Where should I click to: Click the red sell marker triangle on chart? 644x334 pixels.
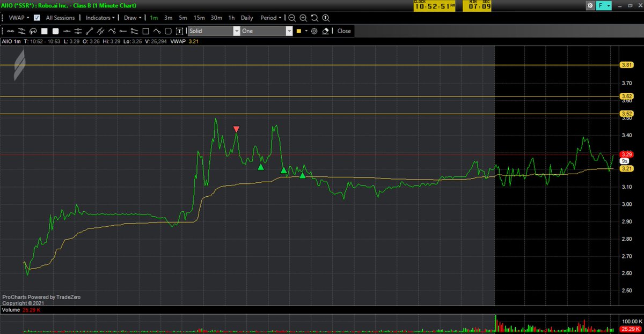[237, 129]
